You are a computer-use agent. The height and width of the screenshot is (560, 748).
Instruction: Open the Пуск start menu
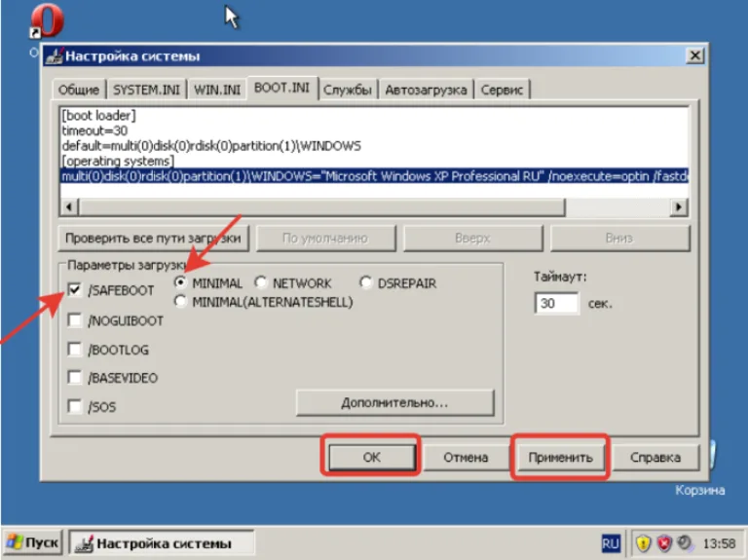pos(33,542)
